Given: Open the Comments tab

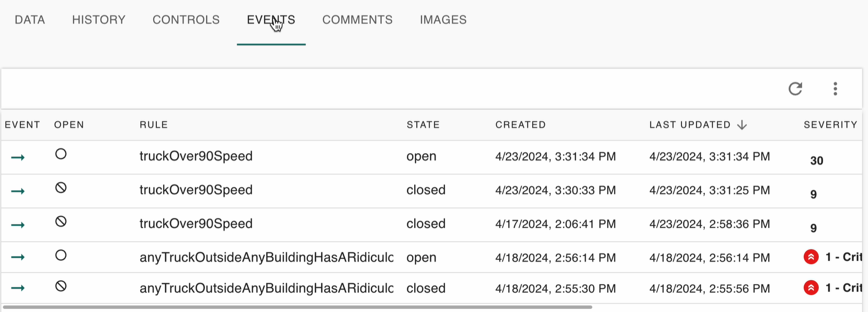Looking at the screenshot, I should coord(357,20).
